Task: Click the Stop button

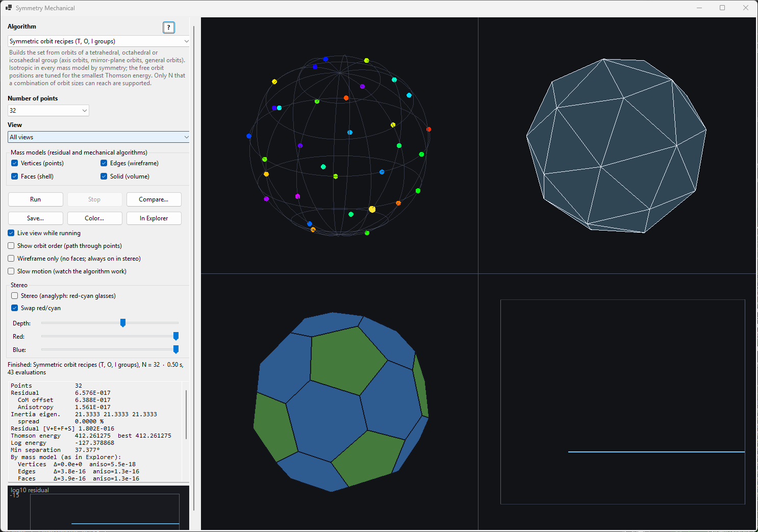Action: pyautogui.click(x=94, y=199)
